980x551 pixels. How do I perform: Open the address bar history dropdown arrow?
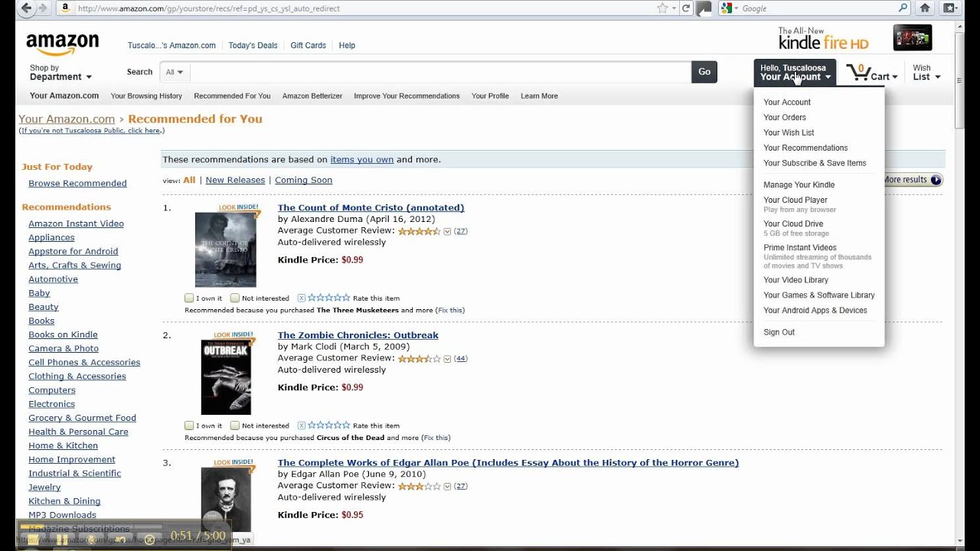tap(675, 8)
